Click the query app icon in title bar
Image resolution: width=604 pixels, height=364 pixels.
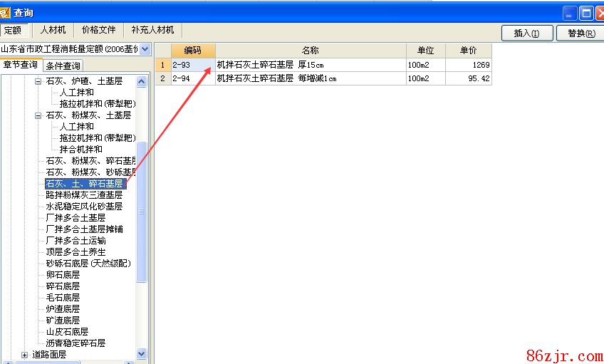tap(6, 13)
